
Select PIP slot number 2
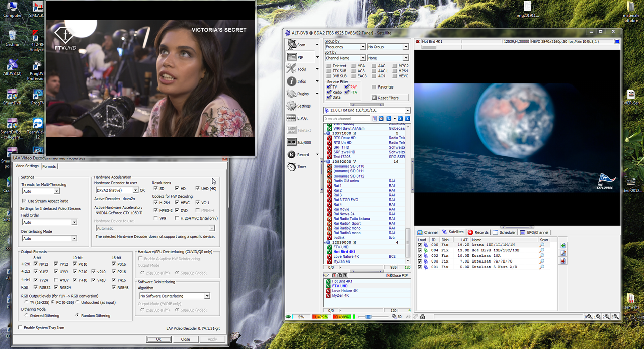pyautogui.click(x=339, y=275)
